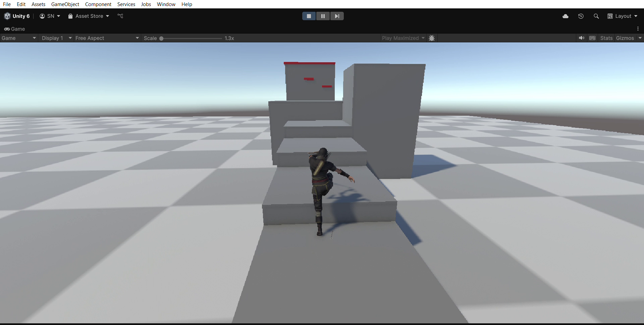The width and height of the screenshot is (644, 325).
Task: Click the version control icon
Action: pos(120,16)
